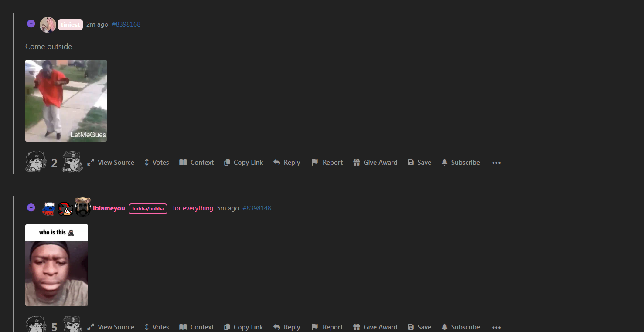Open tiniest's profile avatar
644x332 pixels.
(x=48, y=25)
